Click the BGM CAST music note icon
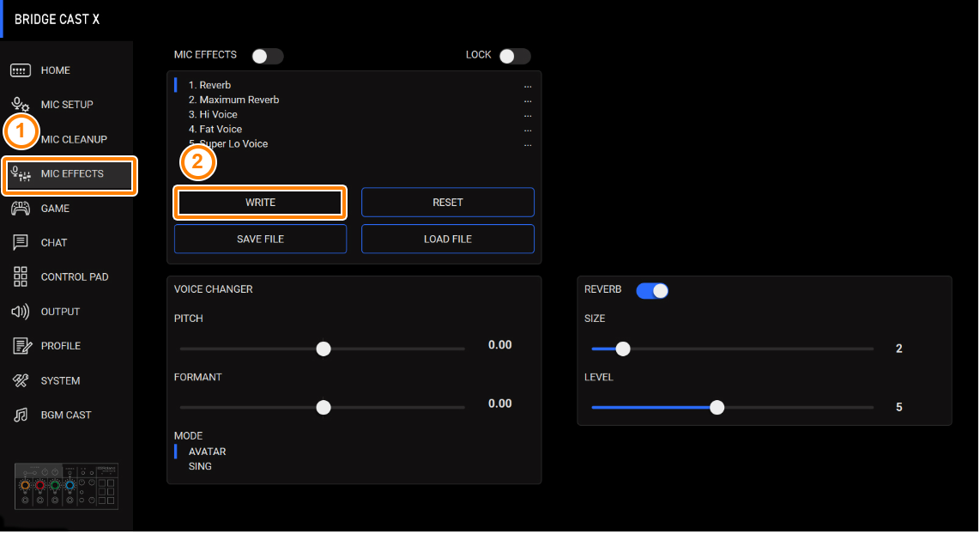The image size is (980, 534). [x=21, y=416]
